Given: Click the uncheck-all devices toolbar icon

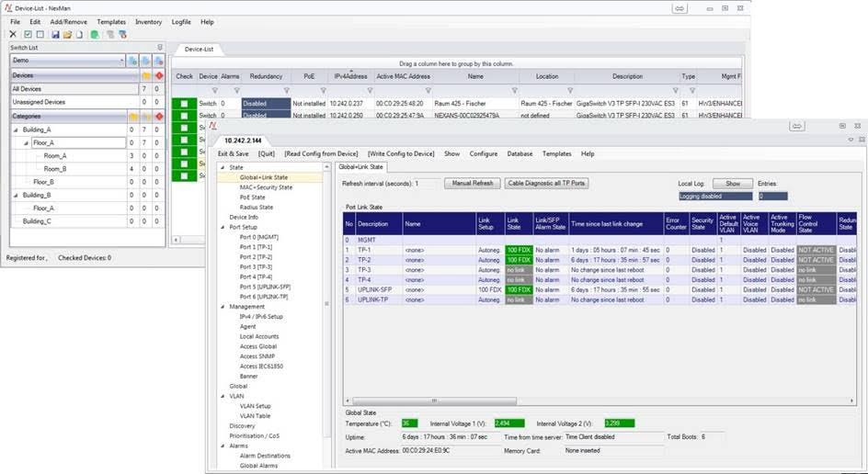Looking at the screenshot, I should click(39, 34).
